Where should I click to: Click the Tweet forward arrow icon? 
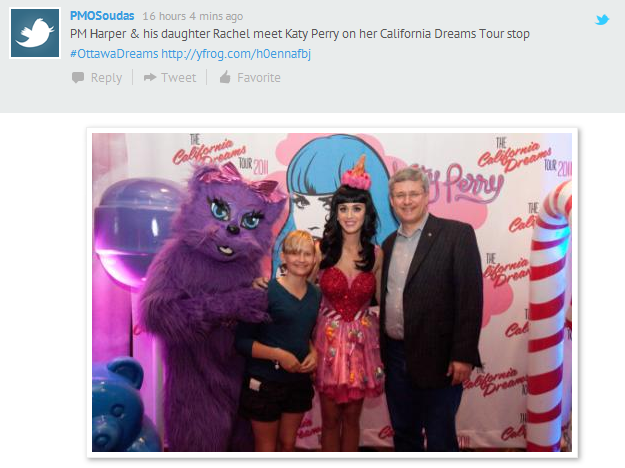(x=150, y=77)
